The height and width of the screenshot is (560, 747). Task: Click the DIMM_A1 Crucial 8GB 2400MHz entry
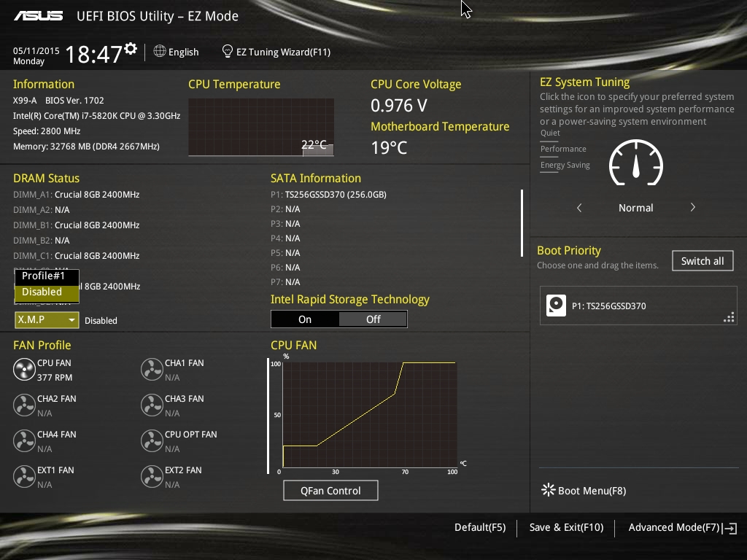[x=76, y=194]
